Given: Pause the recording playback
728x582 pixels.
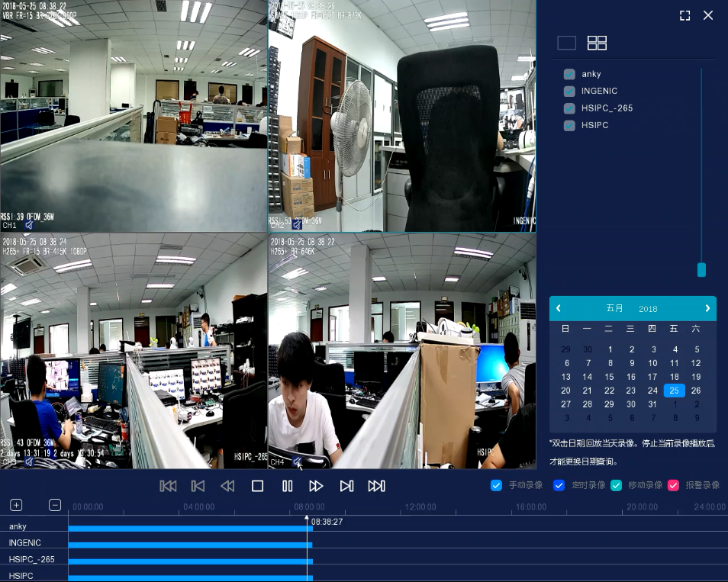Looking at the screenshot, I should (x=287, y=486).
